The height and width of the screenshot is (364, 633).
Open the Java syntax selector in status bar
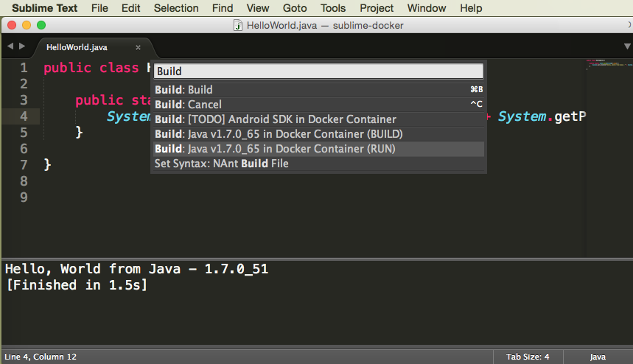click(598, 357)
